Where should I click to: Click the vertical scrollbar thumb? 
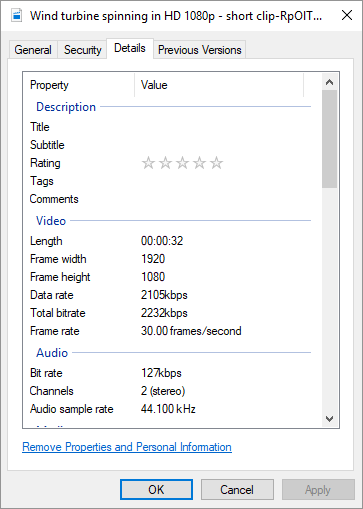(x=330, y=139)
